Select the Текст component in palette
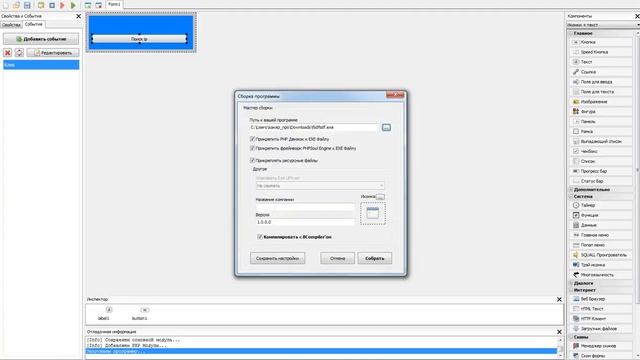The image size is (640, 360). [x=601, y=62]
